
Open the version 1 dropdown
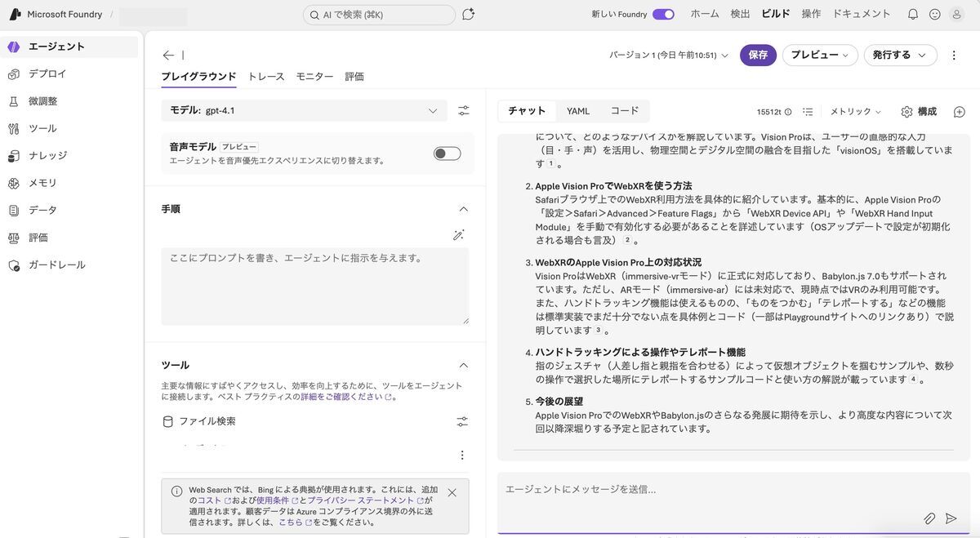click(x=669, y=56)
